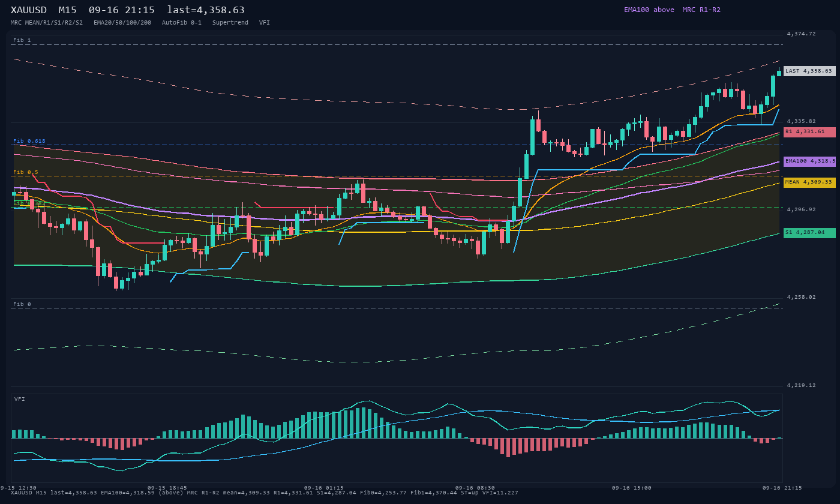Click the 'Fib 0' level label
The width and height of the screenshot is (840, 504).
[22, 304]
